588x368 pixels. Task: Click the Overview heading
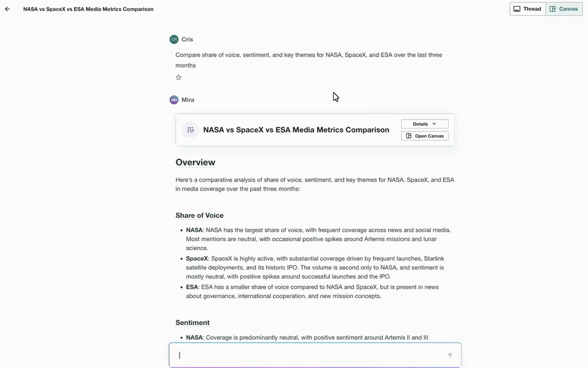195,162
